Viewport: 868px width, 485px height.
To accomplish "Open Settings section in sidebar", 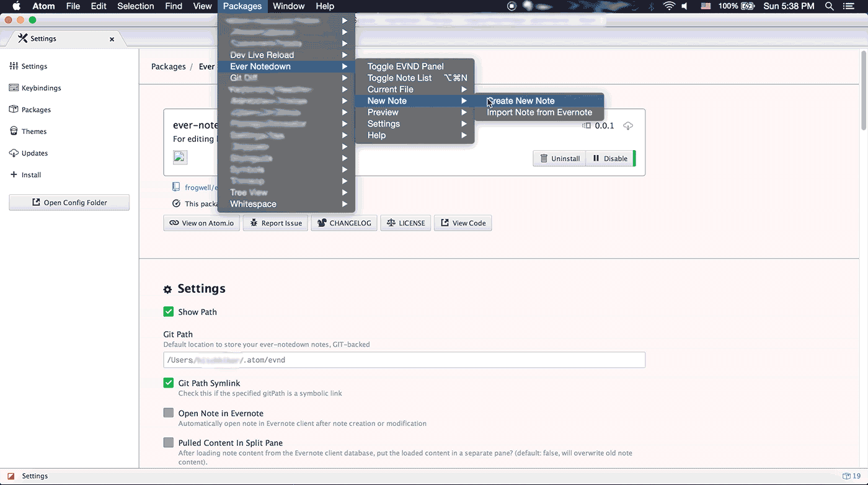I will coord(29,66).
